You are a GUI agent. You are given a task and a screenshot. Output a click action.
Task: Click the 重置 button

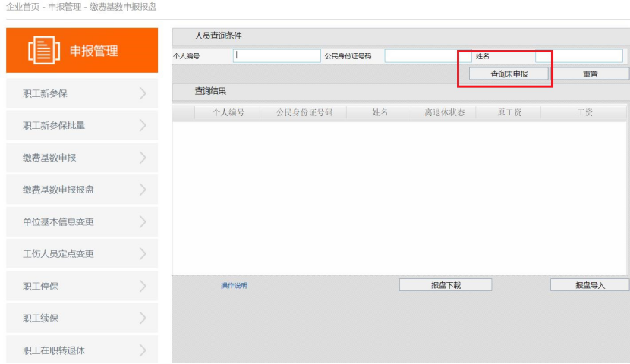click(590, 74)
